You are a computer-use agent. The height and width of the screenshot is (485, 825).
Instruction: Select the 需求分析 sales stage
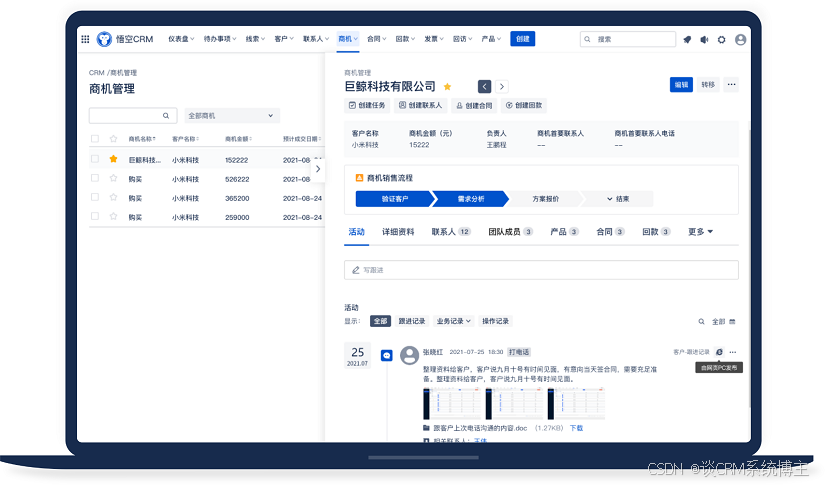470,199
